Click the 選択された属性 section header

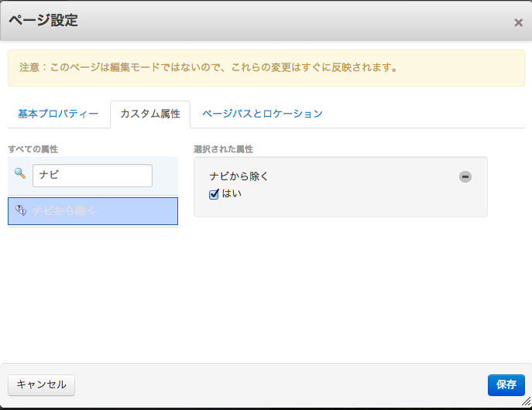223,149
